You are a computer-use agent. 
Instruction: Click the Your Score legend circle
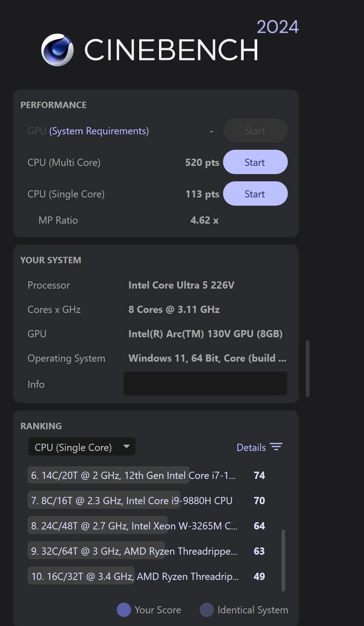(124, 610)
